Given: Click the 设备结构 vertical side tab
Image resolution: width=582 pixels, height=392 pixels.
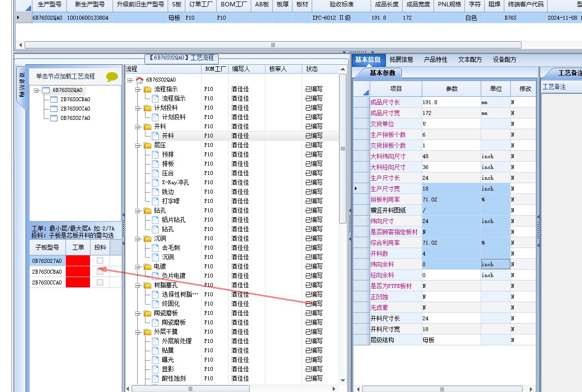Looking at the screenshot, I should [x=22, y=85].
